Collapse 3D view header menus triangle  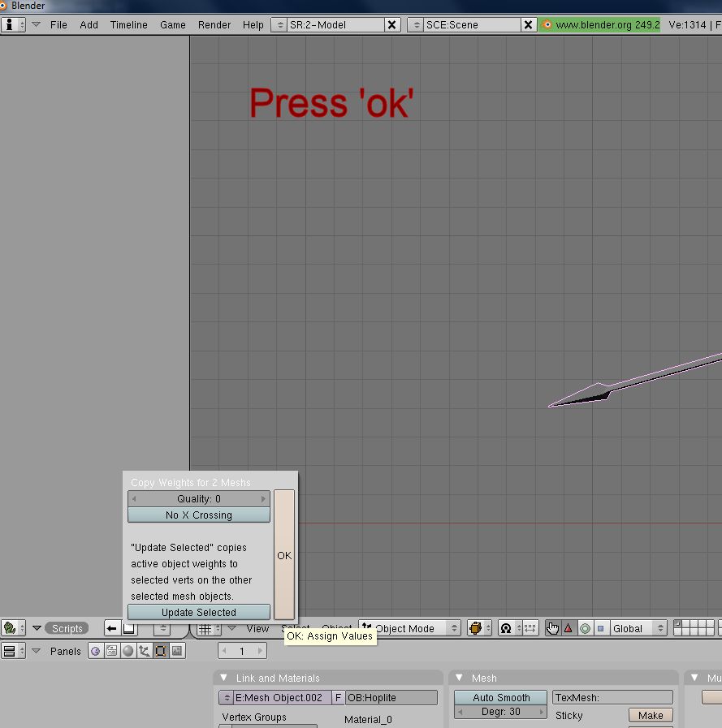[x=231, y=628]
